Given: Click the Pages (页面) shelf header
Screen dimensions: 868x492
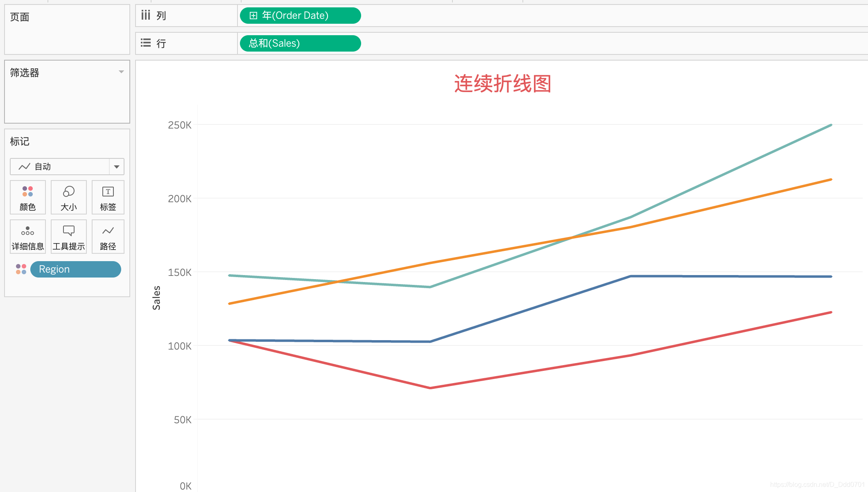Looking at the screenshot, I should click(x=20, y=17).
